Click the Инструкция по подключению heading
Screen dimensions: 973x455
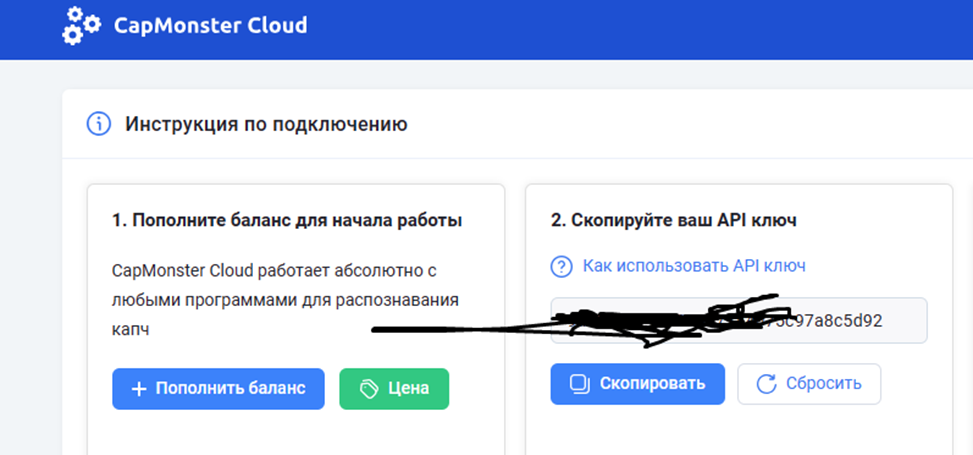coord(266,124)
